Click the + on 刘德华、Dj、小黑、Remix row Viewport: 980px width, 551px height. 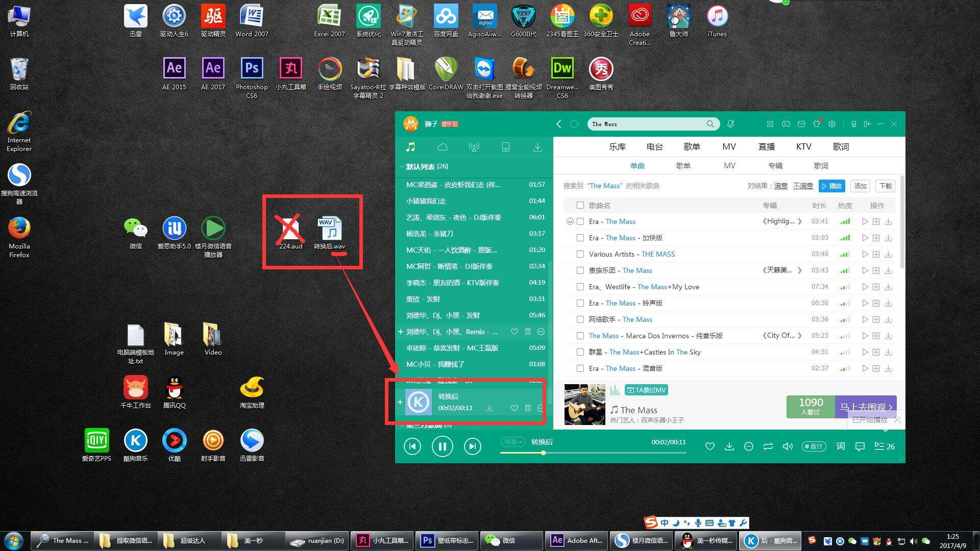point(401,332)
